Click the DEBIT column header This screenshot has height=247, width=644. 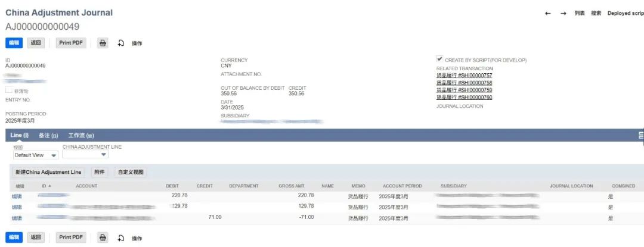[172, 186]
